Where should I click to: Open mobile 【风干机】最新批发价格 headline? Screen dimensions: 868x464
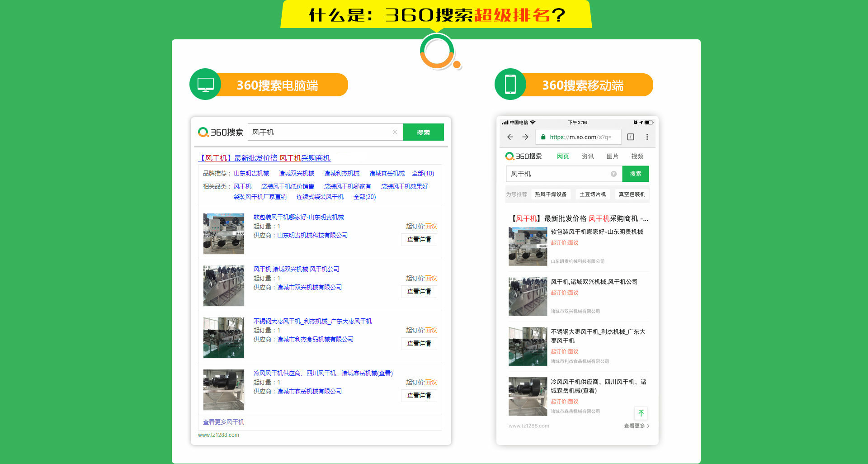(579, 218)
